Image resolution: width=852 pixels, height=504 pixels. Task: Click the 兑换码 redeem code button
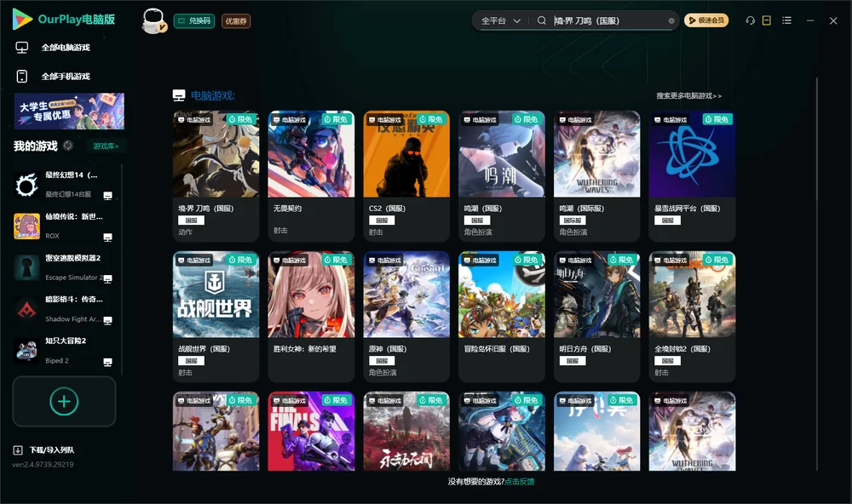coord(194,20)
